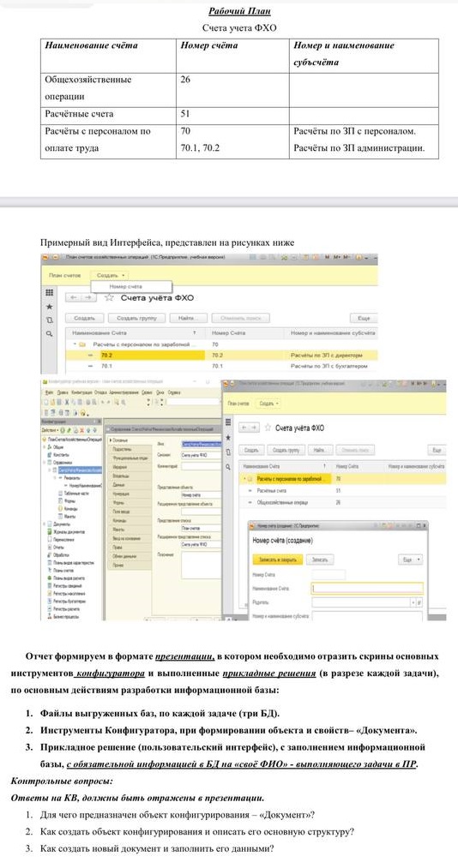Open sections grid icon in upper 1C window
Viewport: 458px width, 868px height.
[49, 292]
